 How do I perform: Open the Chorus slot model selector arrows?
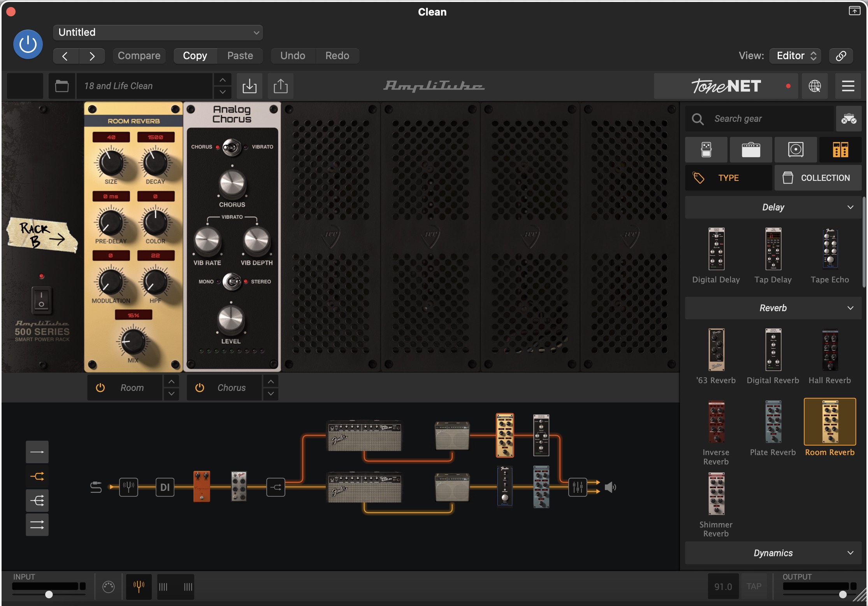pyautogui.click(x=271, y=387)
